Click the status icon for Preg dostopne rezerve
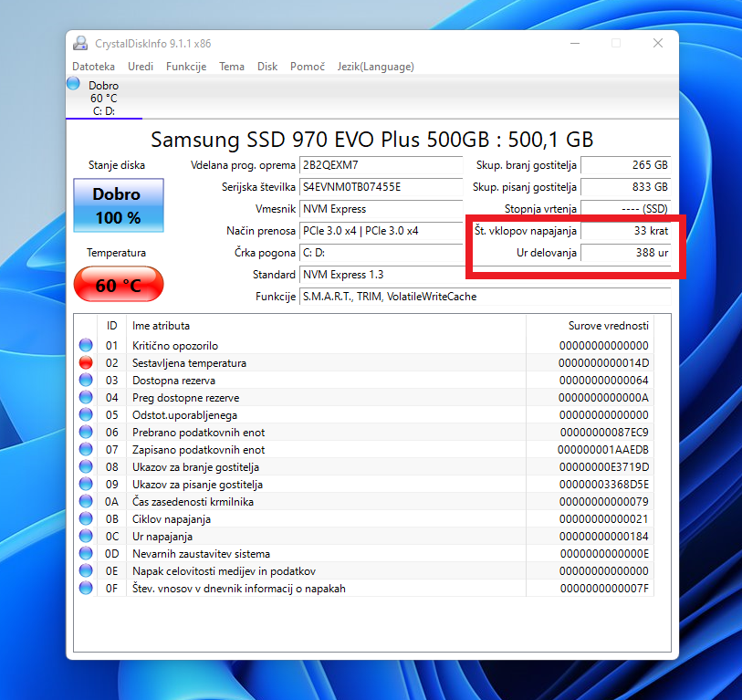Image resolution: width=742 pixels, height=700 pixels. click(86, 397)
